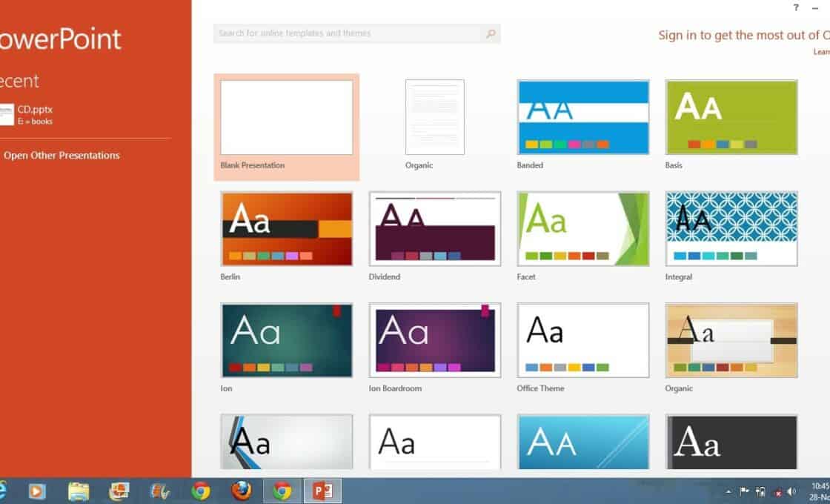Pick the white Office Theme thumbnail
The image size is (830, 504).
(582, 340)
